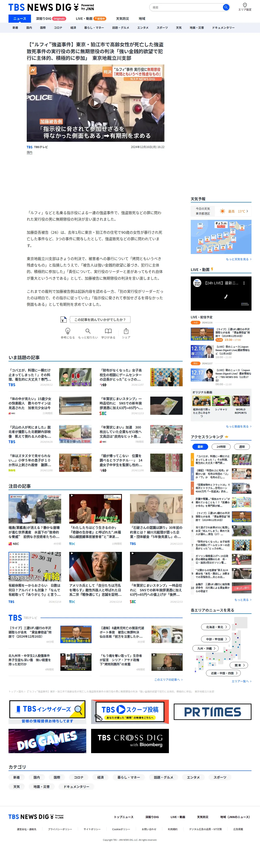Click the ranking もっと見る link
Image resolution: width=260 pixels, height=868 pixels.
(243, 600)
